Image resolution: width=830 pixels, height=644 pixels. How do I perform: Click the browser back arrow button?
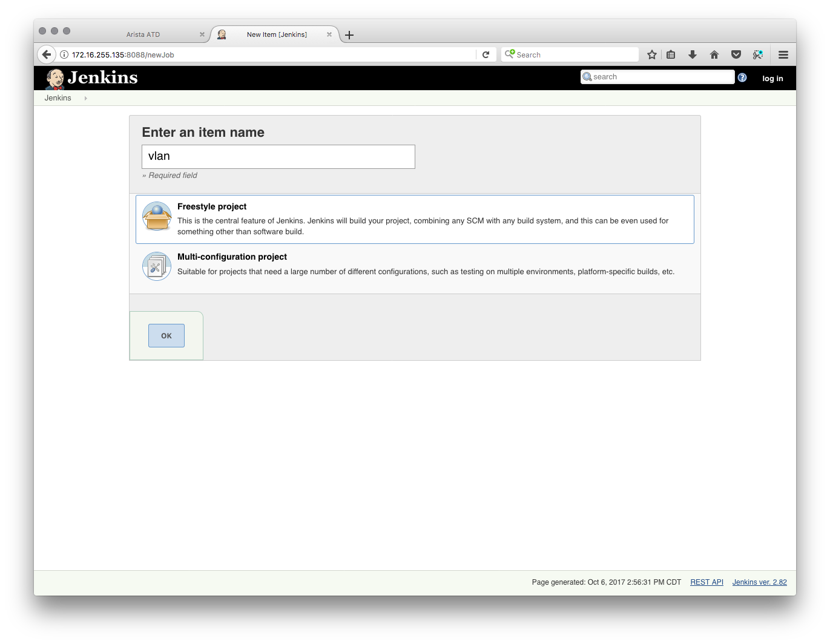47,54
